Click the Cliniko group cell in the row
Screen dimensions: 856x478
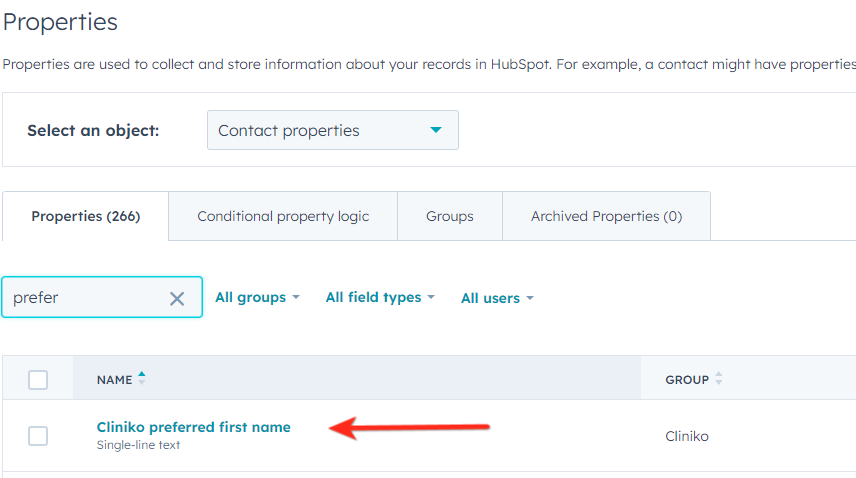(687, 436)
